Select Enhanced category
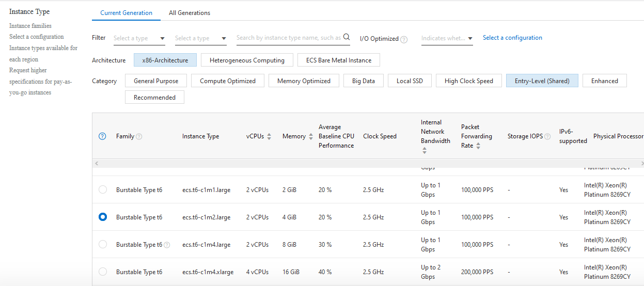Viewport: 644px width, 286px height. click(x=605, y=81)
